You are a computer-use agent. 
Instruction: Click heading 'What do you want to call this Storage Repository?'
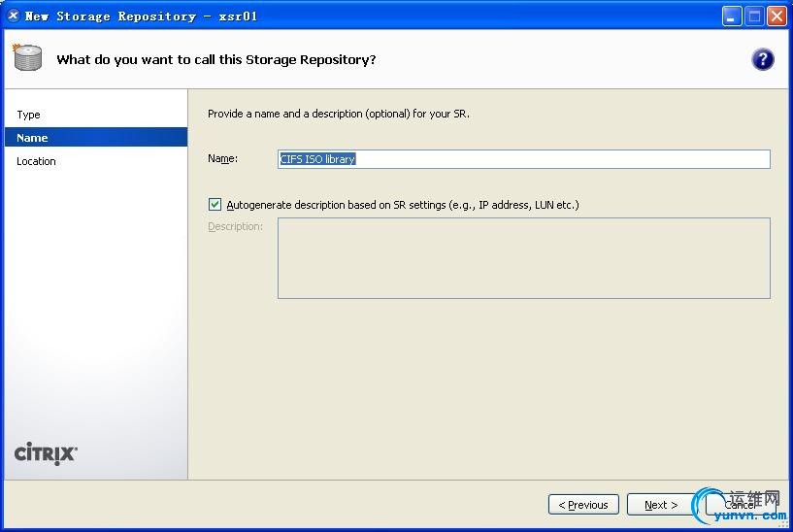(x=216, y=59)
